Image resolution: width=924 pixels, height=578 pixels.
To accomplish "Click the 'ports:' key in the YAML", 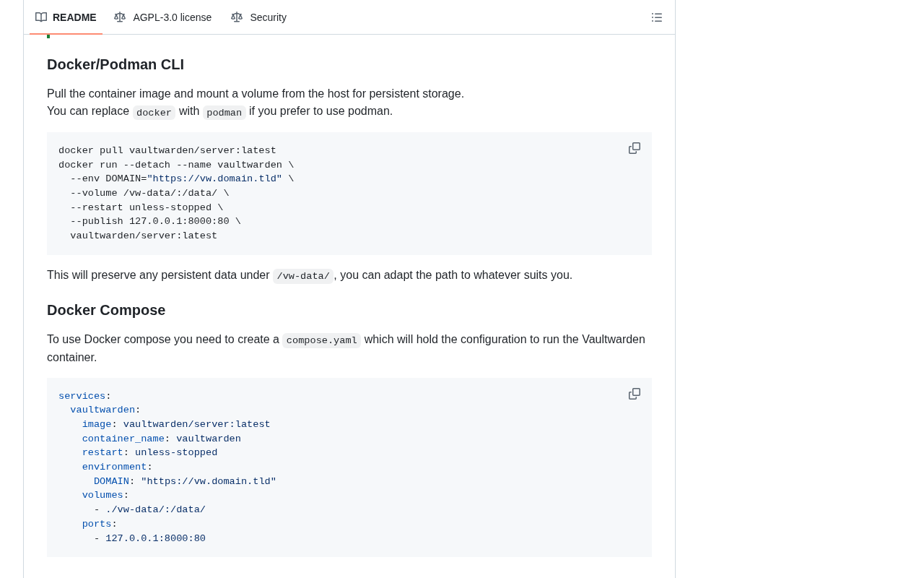I will pos(100,525).
